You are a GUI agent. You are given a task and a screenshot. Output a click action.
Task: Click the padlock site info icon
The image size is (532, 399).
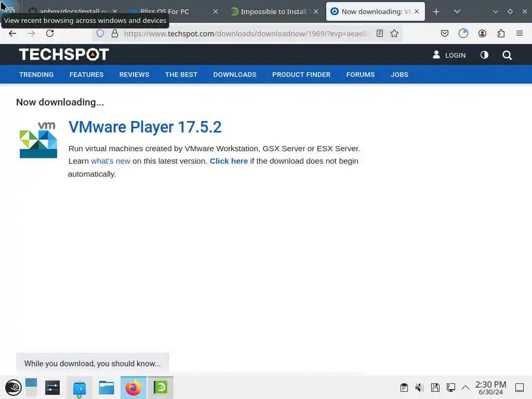coord(115,33)
